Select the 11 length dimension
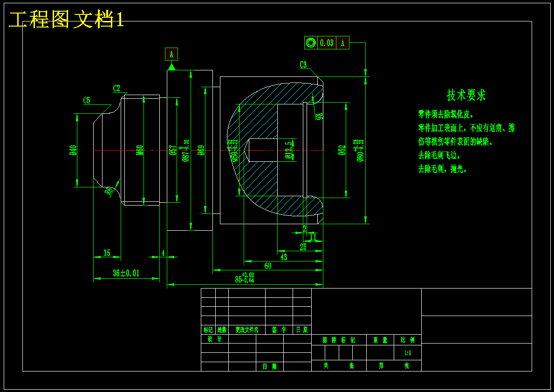554x392 pixels. pos(313,237)
